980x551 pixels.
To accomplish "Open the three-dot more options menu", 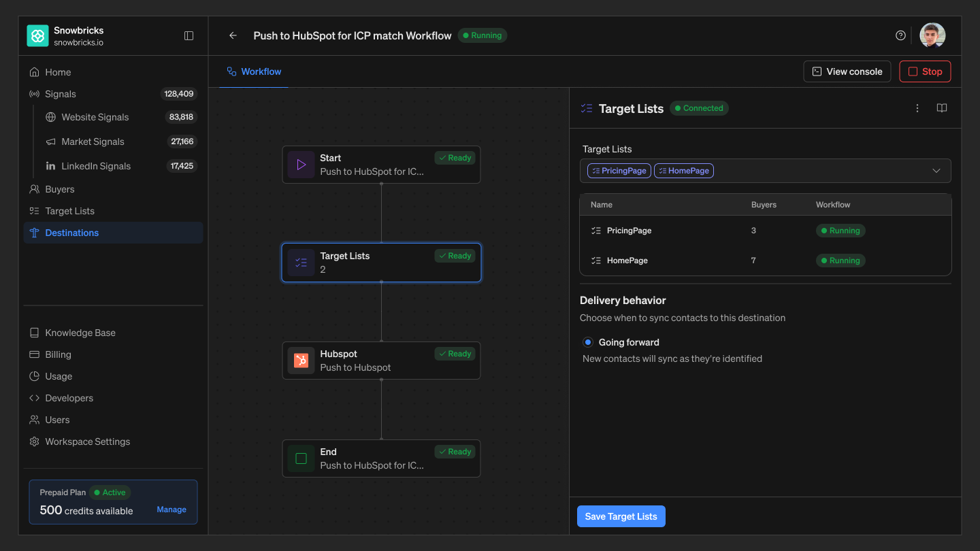I will 917,108.
